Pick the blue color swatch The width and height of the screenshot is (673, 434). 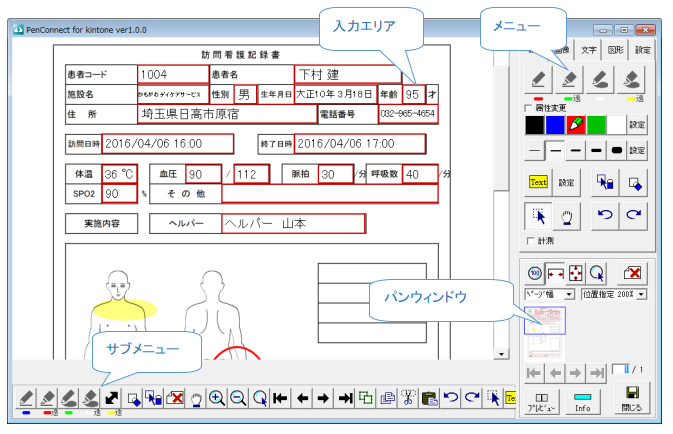point(556,124)
